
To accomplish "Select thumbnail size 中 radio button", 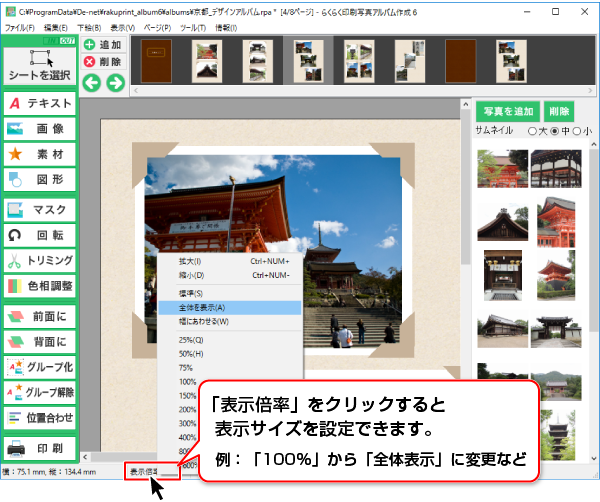I will tap(555, 131).
